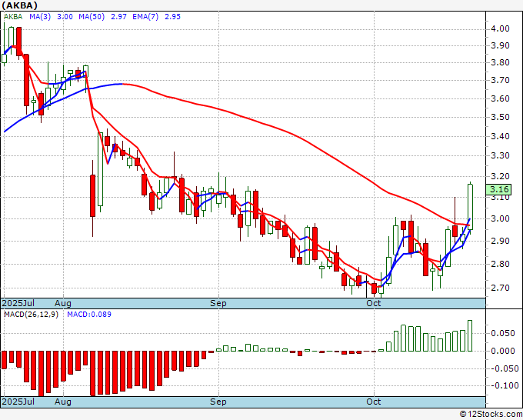
Task: Click 2025Jul on the price chart axis
Action: 18,303
